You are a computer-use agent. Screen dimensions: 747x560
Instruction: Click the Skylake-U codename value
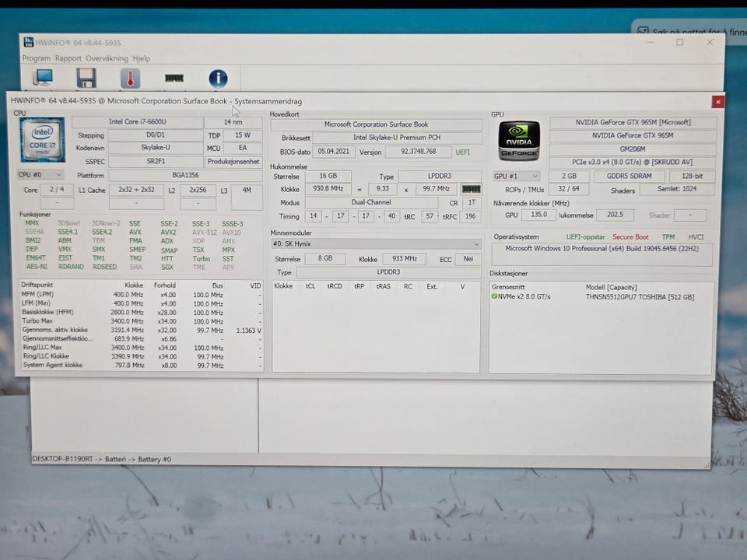(156, 148)
